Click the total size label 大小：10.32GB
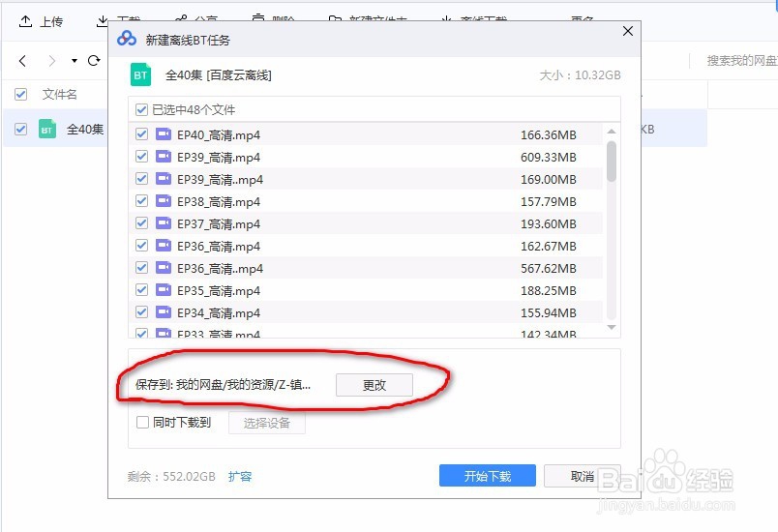 click(580, 75)
